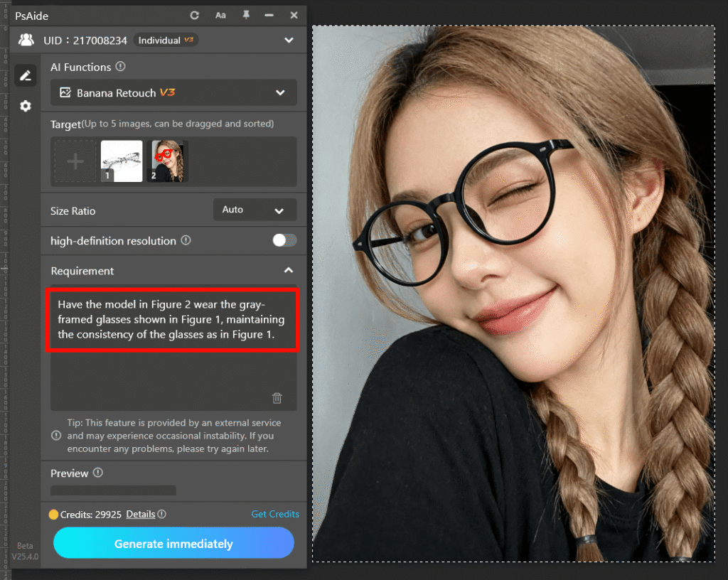Collapse the Requirement section chevron
728x580 pixels.
tap(288, 271)
